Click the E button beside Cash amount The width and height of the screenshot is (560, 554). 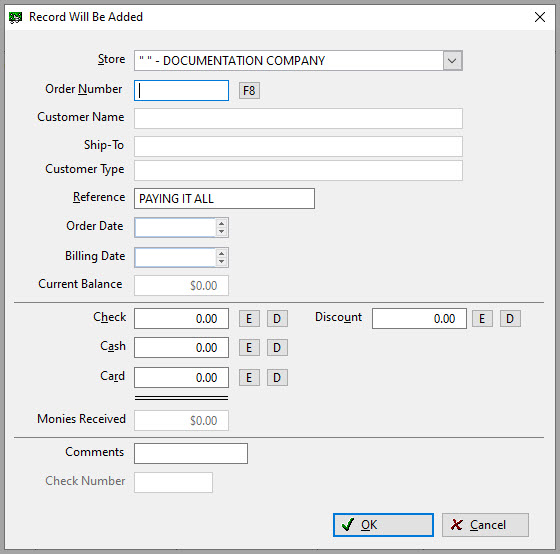coord(249,348)
